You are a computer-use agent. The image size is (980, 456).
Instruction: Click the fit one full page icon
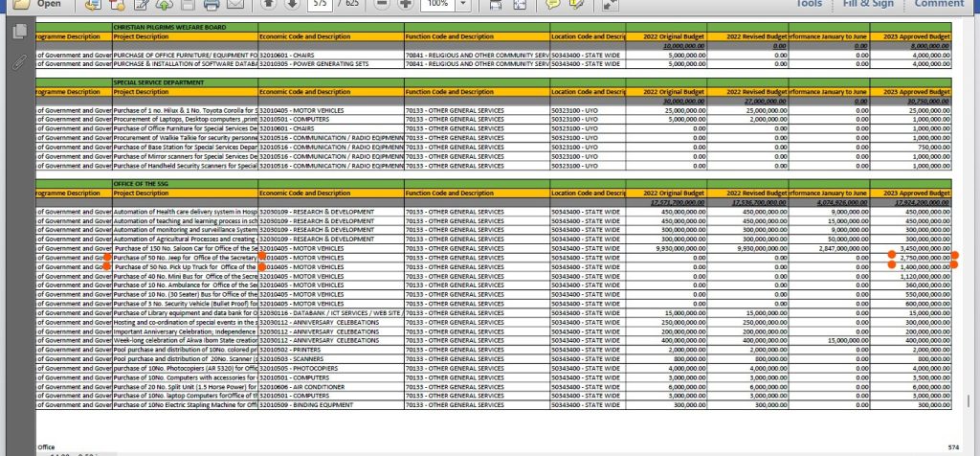[x=520, y=4]
